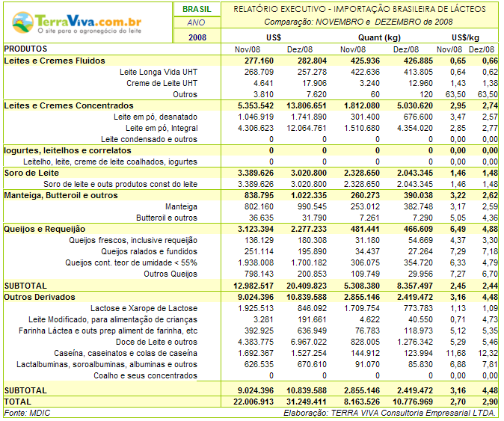Select the year cell 2008
The image size is (504, 421).
tap(197, 37)
